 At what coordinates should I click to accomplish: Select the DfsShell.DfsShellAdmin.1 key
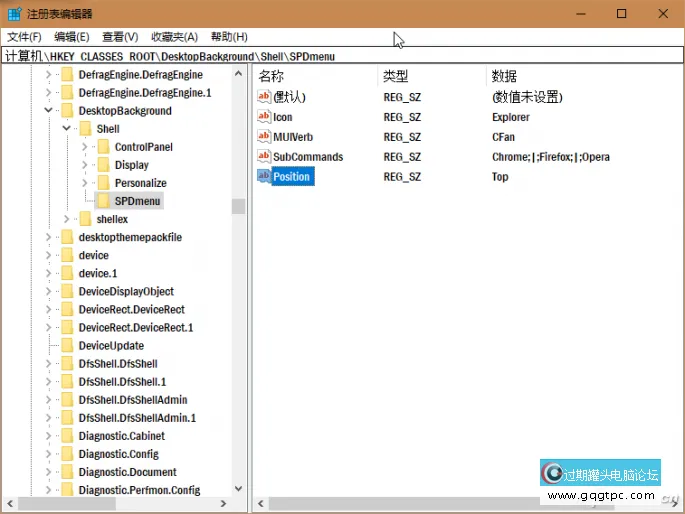pyautogui.click(x=137, y=418)
